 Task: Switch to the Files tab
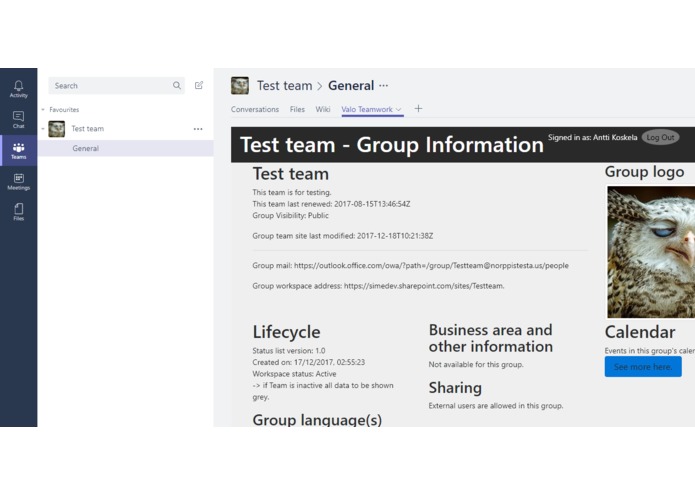tap(297, 109)
